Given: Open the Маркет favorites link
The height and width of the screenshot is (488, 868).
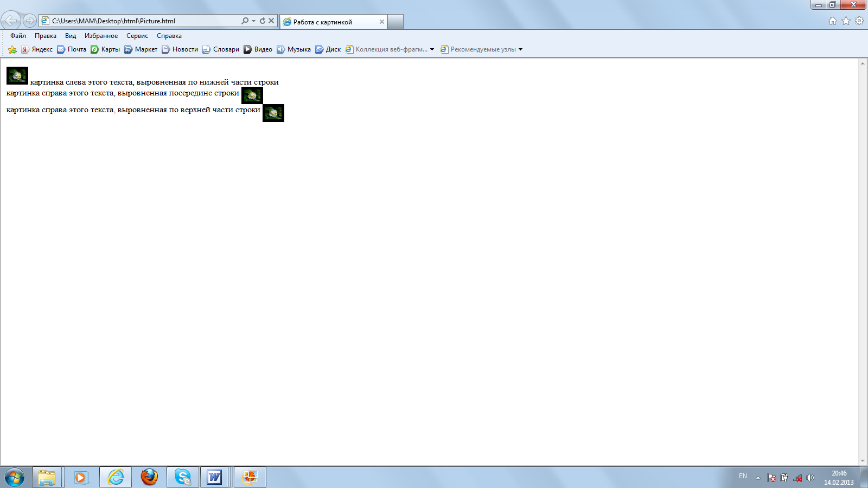Looking at the screenshot, I should click(x=141, y=49).
